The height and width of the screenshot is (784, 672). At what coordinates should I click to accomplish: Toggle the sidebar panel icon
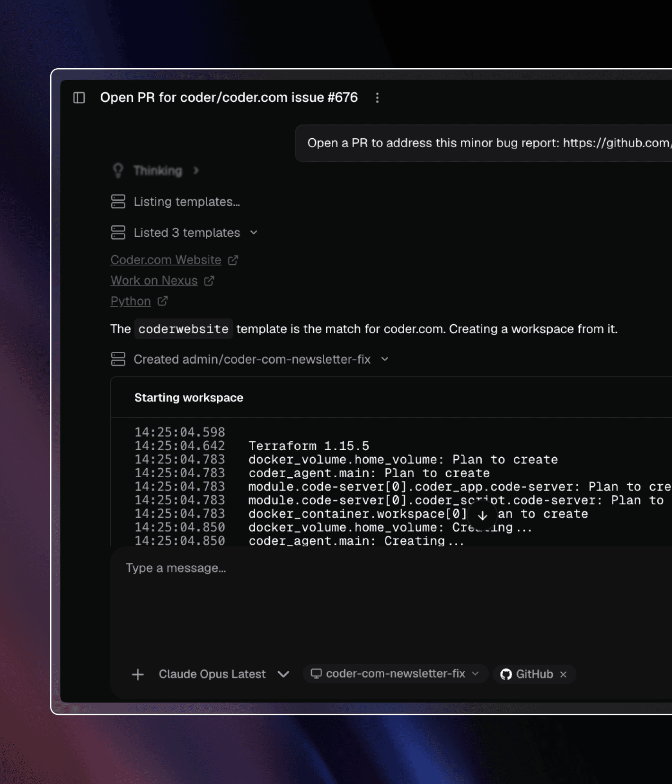[79, 98]
